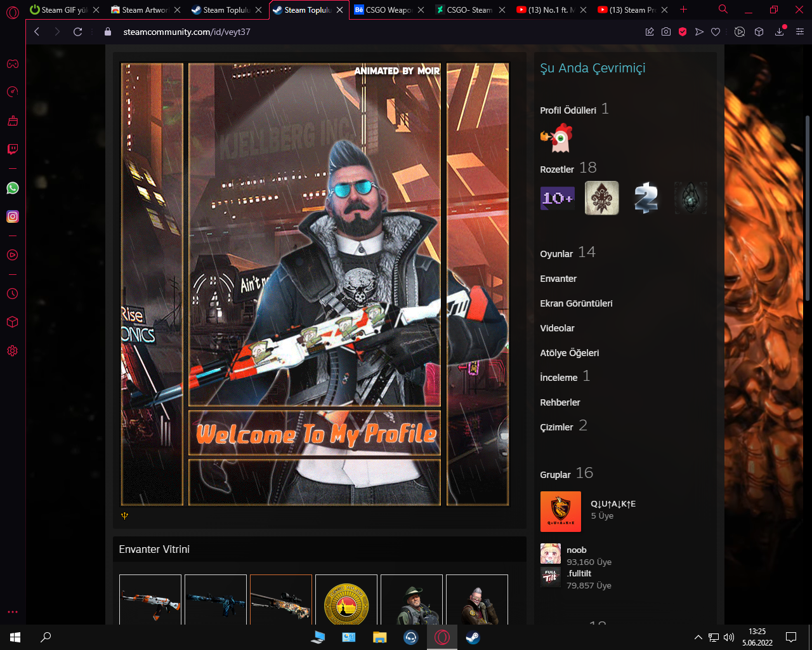The width and height of the screenshot is (812, 650).
Task: Open the sidebar Player panel
Action: pos(13,255)
